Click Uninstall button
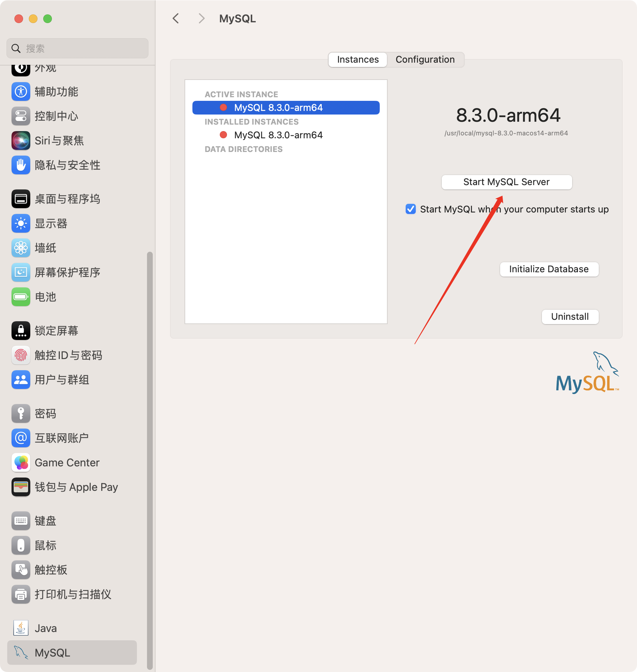The image size is (637, 672). pos(570,317)
